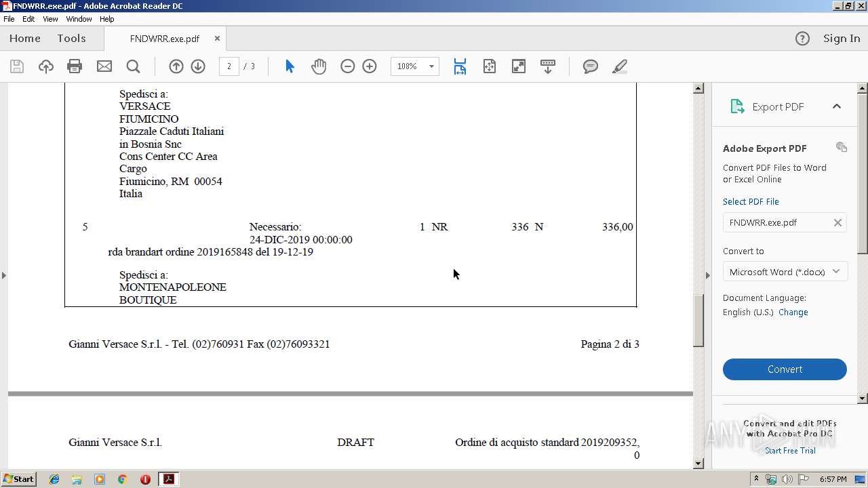Click the document scrollbar down arrow
This screenshot has width=868, height=488.
coord(698,464)
